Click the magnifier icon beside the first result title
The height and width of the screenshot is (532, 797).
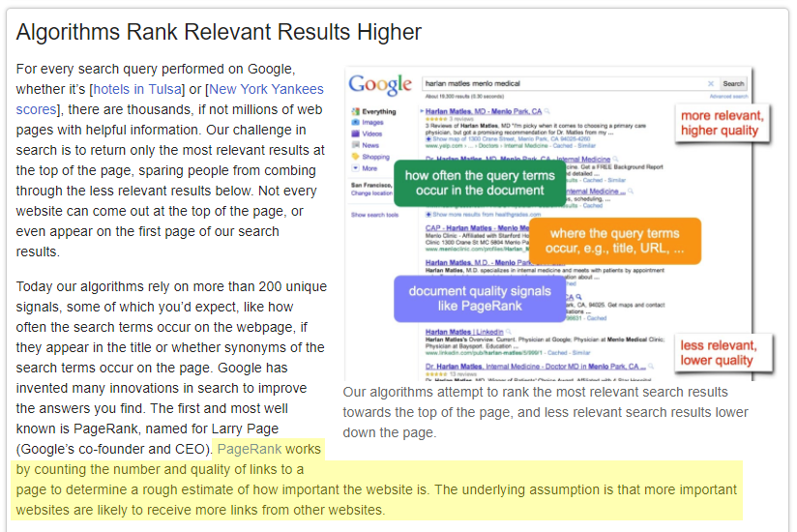coord(546,111)
